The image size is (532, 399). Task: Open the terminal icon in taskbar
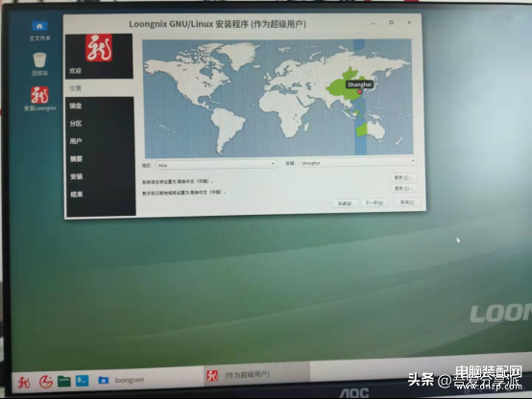(83, 381)
